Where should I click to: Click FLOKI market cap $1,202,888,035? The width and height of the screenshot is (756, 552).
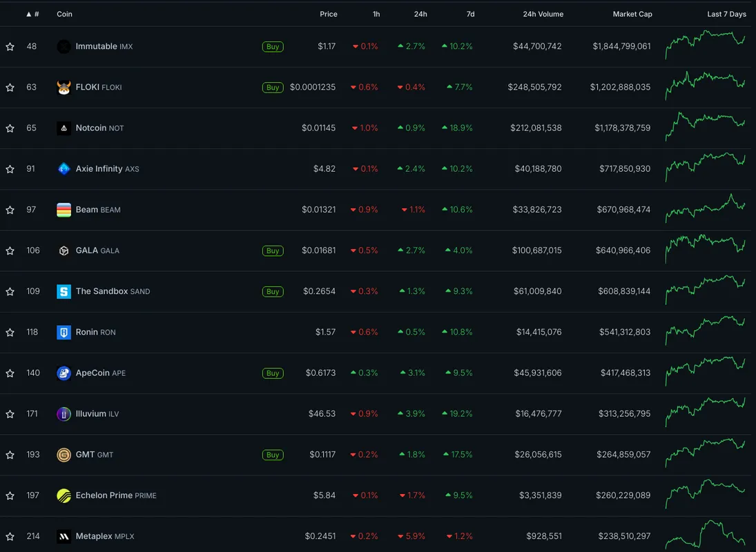pyautogui.click(x=620, y=87)
